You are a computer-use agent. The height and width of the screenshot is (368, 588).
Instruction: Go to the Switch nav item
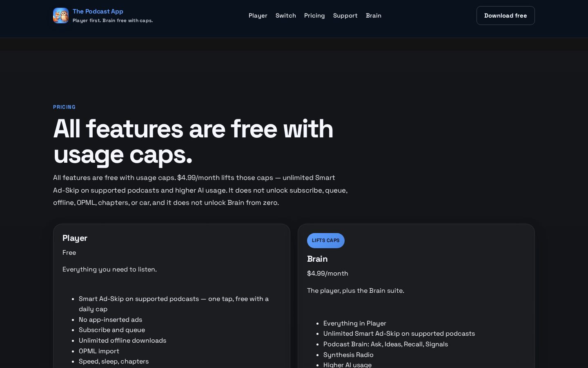pyautogui.click(x=286, y=16)
